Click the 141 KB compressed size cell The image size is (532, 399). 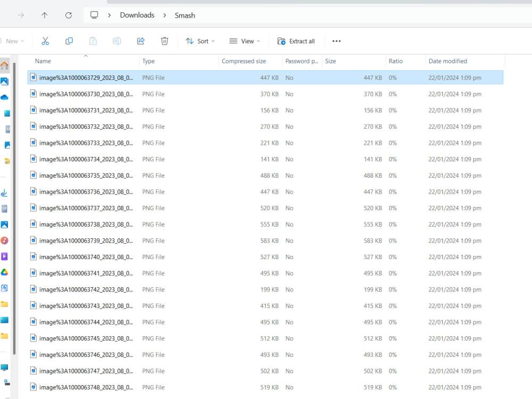pyautogui.click(x=269, y=159)
